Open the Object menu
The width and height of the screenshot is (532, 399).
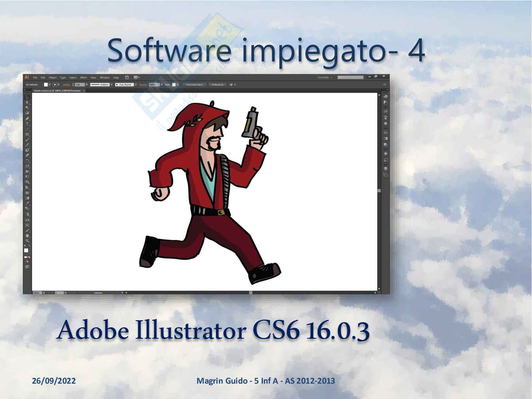tap(52, 78)
